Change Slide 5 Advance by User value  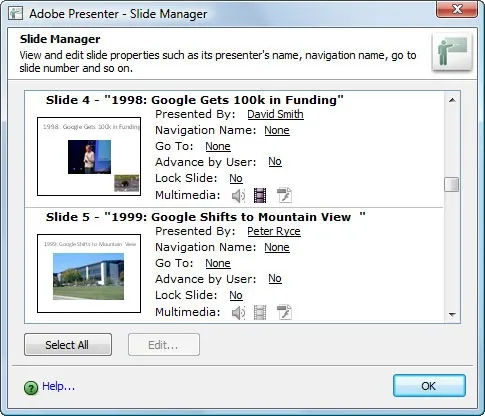click(275, 278)
